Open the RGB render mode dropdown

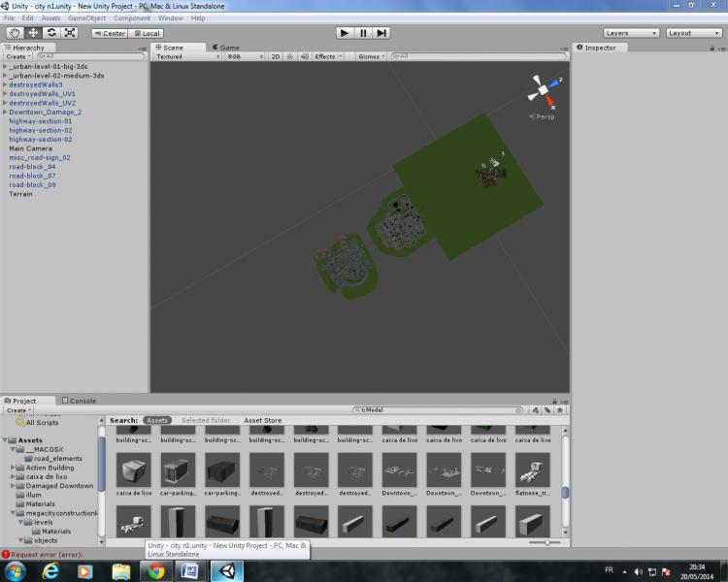[246, 56]
